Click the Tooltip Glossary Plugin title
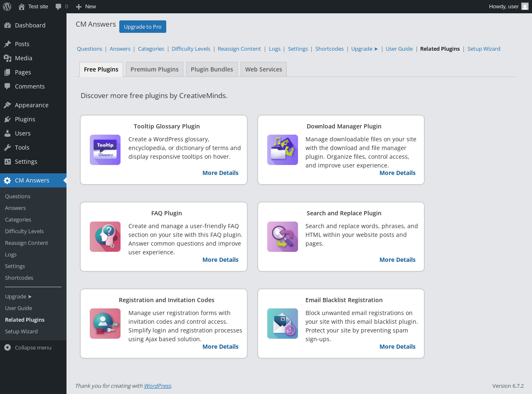This screenshot has width=532, height=394. tap(167, 126)
